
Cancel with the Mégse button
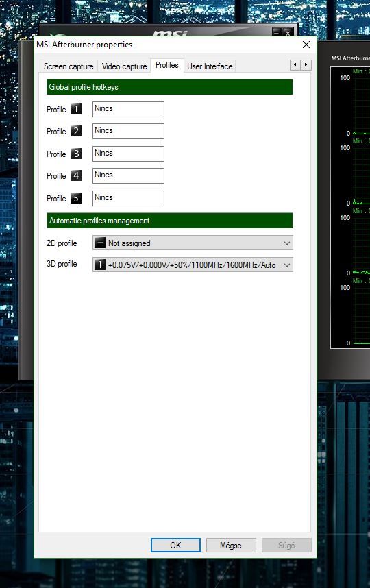pos(231,546)
